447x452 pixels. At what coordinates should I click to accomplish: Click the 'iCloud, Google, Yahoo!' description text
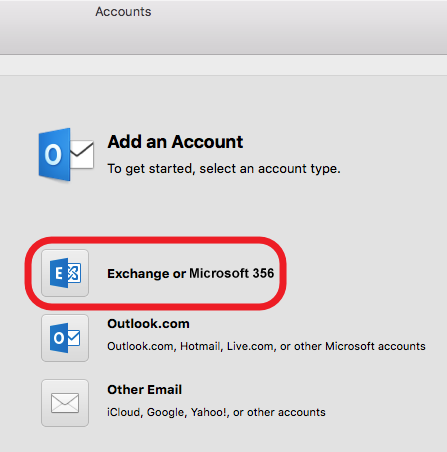pos(216,412)
